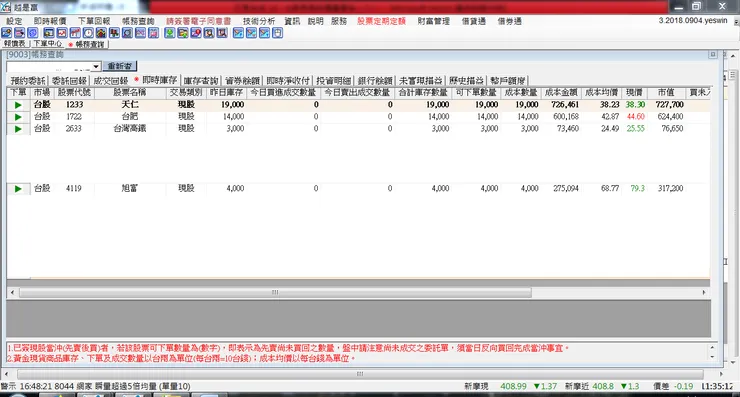
Task: Select the 帳戶額度 sub-tab
Action: [507, 81]
